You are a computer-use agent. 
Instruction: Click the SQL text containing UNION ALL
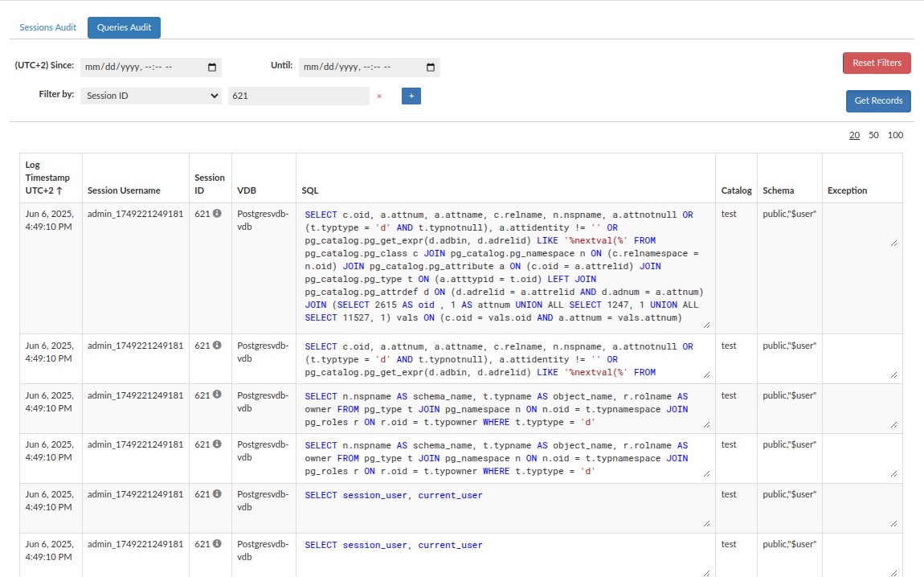click(x=505, y=266)
